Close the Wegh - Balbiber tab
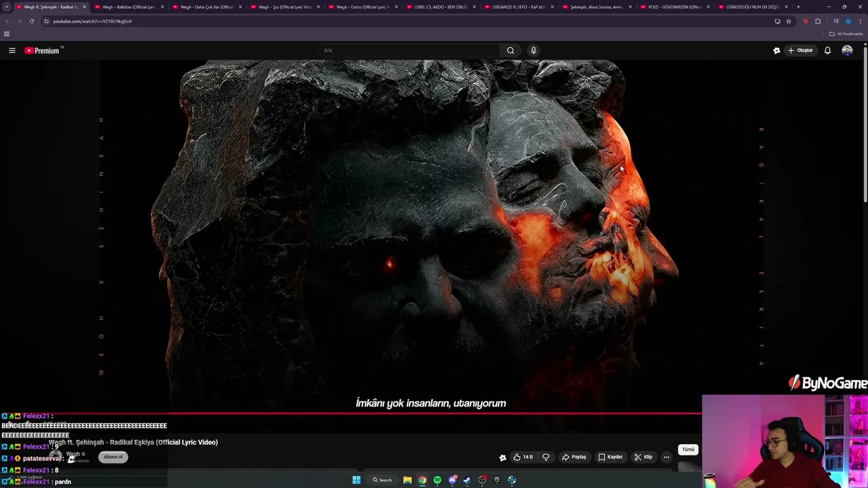 (x=162, y=7)
